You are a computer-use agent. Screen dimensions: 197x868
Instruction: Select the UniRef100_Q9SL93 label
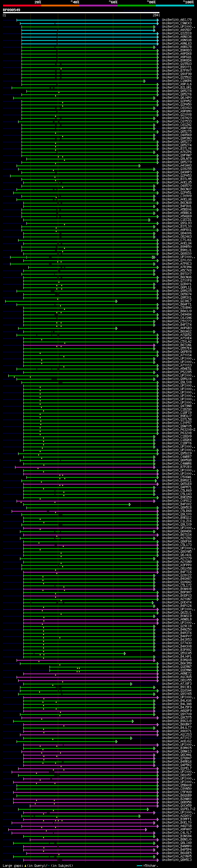coord(177,223)
